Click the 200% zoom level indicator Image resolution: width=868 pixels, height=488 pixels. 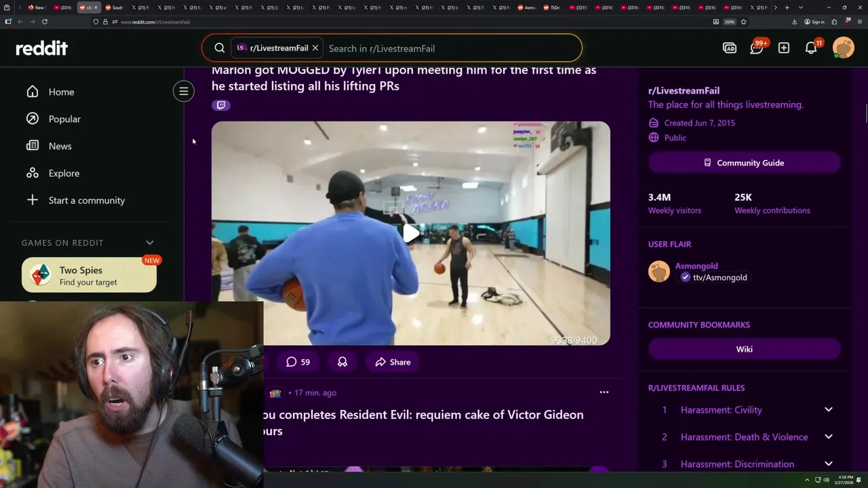pos(729,22)
